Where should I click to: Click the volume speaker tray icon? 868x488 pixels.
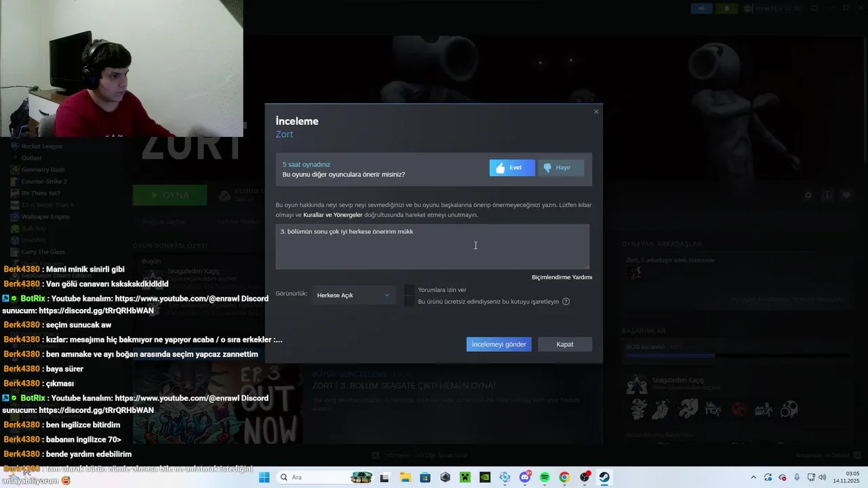pos(823,477)
